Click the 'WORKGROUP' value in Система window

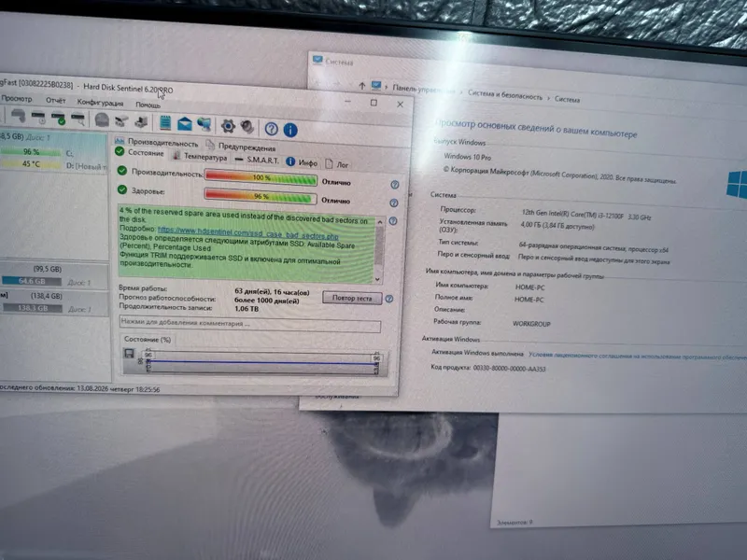click(x=531, y=324)
